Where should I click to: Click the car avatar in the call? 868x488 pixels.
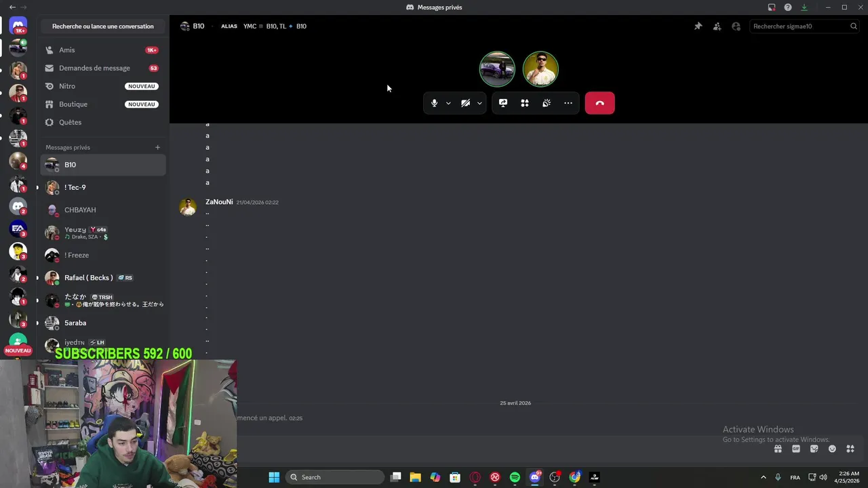coord(497,69)
